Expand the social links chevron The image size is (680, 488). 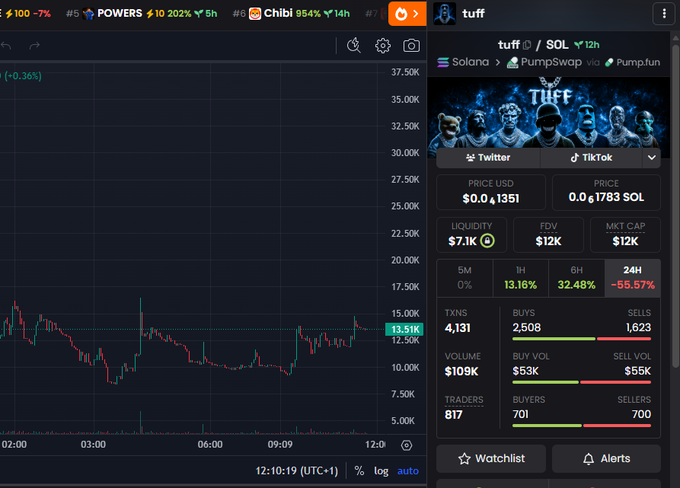pos(651,157)
